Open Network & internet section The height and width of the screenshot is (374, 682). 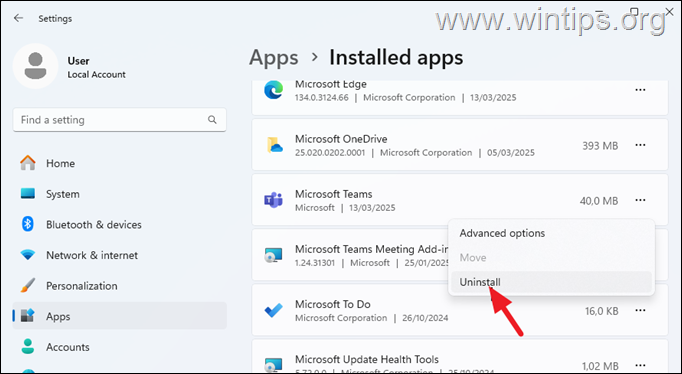120,255
